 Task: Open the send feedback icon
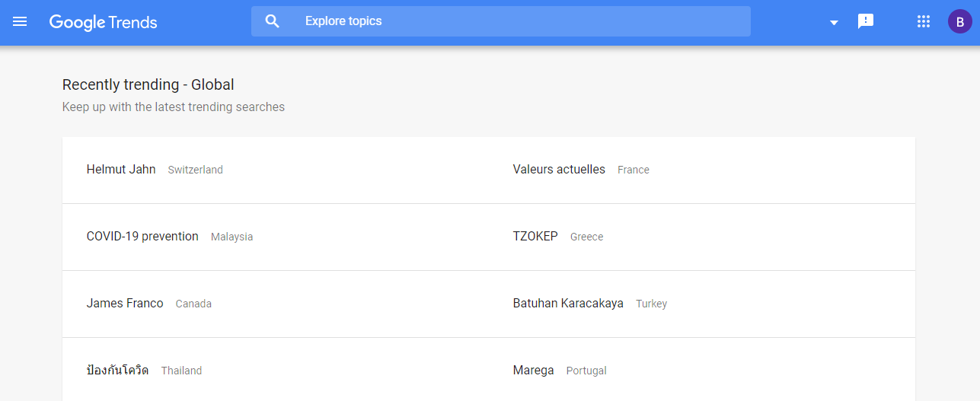[866, 21]
